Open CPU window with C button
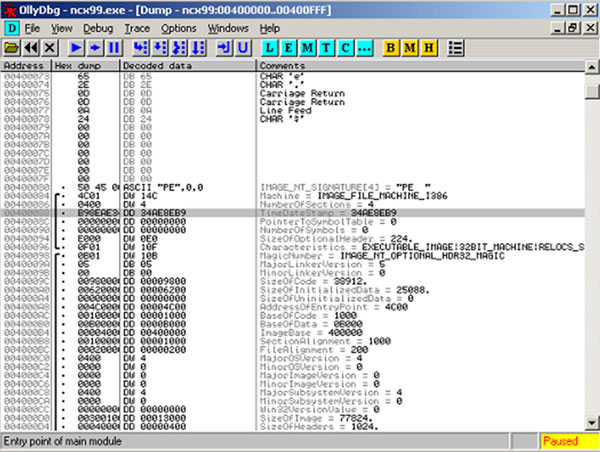The width and height of the screenshot is (600, 452). pos(346,48)
